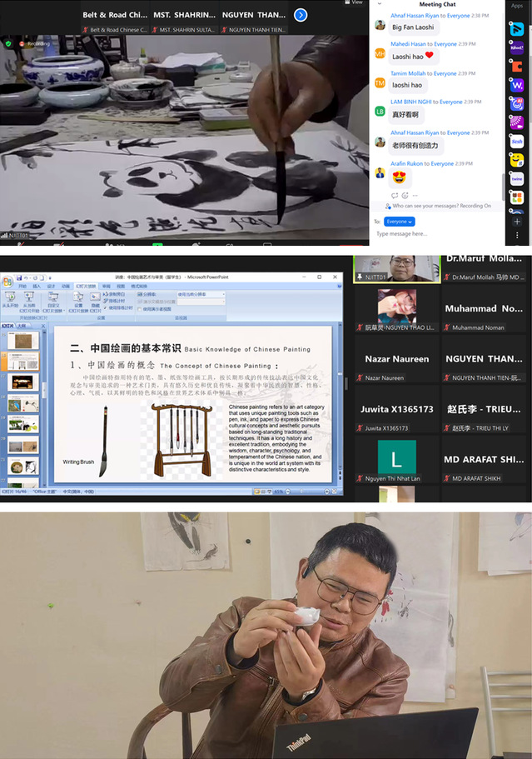The height and width of the screenshot is (759, 532).
Task: Select the NJITT01 participant video tile
Action: click(397, 268)
